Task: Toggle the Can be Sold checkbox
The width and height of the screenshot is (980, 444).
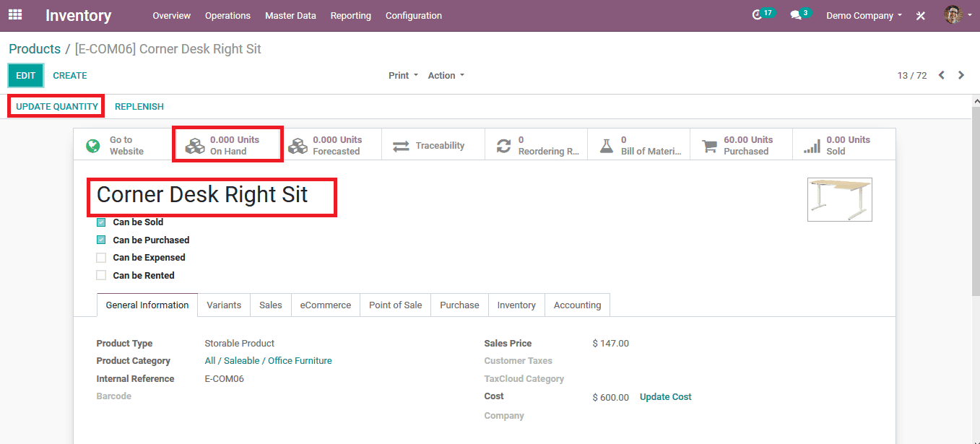Action: (101, 222)
